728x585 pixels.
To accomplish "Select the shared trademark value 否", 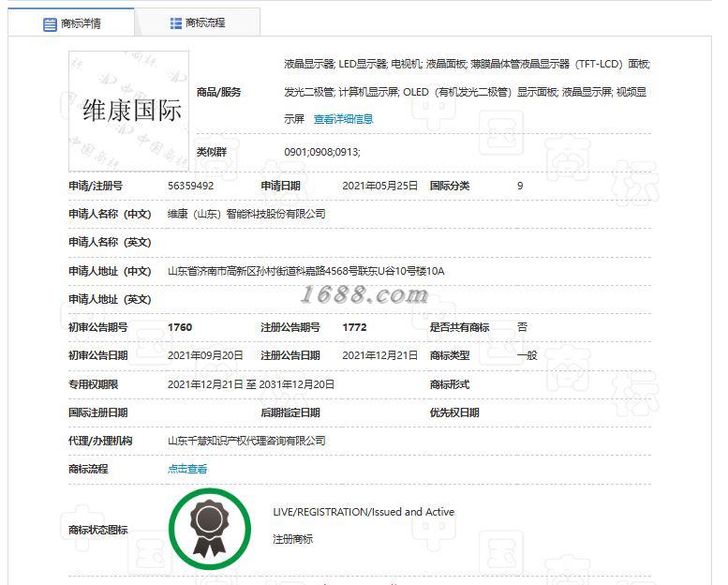I will (522, 327).
